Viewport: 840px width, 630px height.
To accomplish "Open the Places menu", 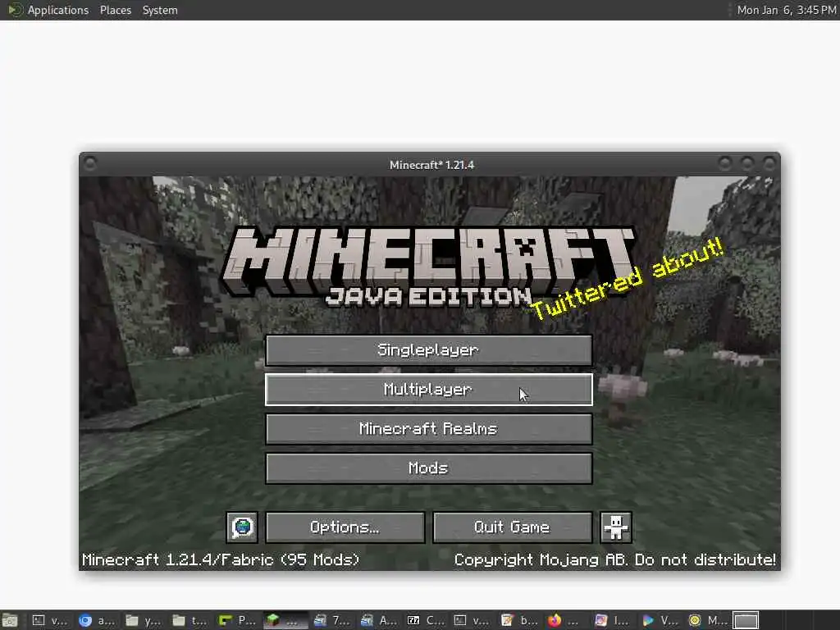I will coord(115,10).
